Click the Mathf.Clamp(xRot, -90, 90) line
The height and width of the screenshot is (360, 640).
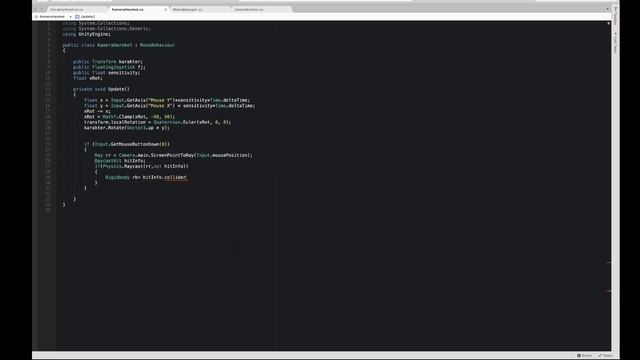[129, 117]
